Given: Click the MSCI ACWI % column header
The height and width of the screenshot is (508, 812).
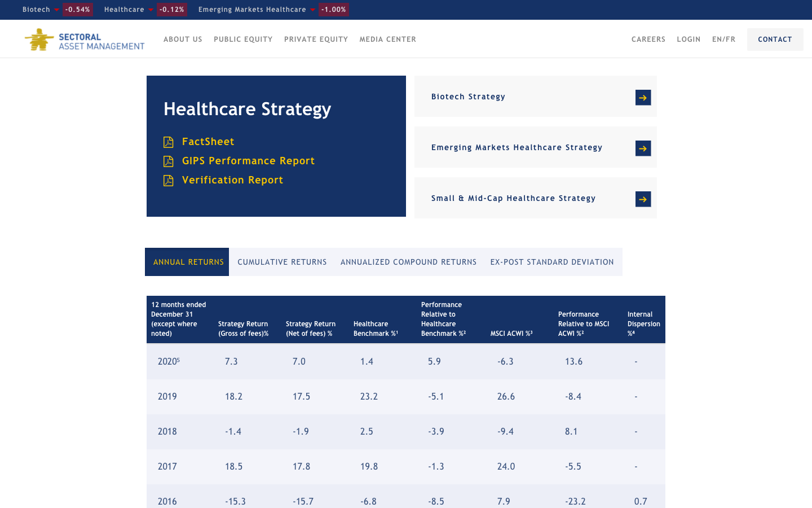Looking at the screenshot, I should (x=511, y=334).
